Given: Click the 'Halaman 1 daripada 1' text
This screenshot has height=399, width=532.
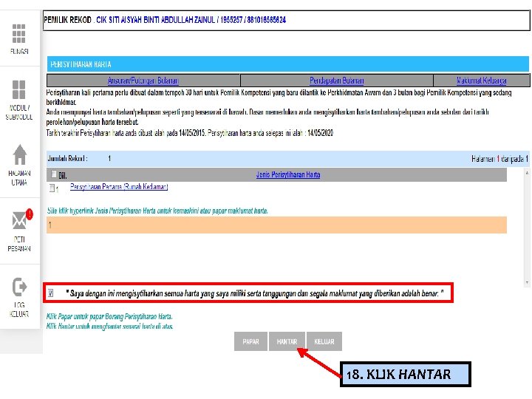Looking at the screenshot, I should [499, 158].
